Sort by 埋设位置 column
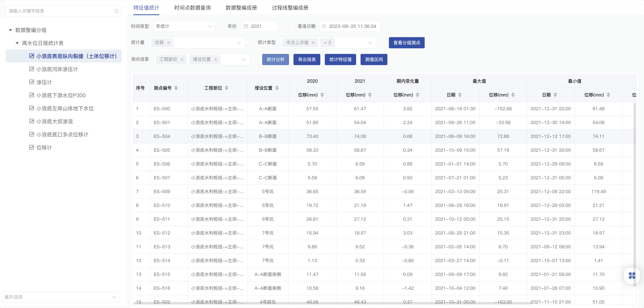This screenshot has height=308, width=644. [x=277, y=88]
